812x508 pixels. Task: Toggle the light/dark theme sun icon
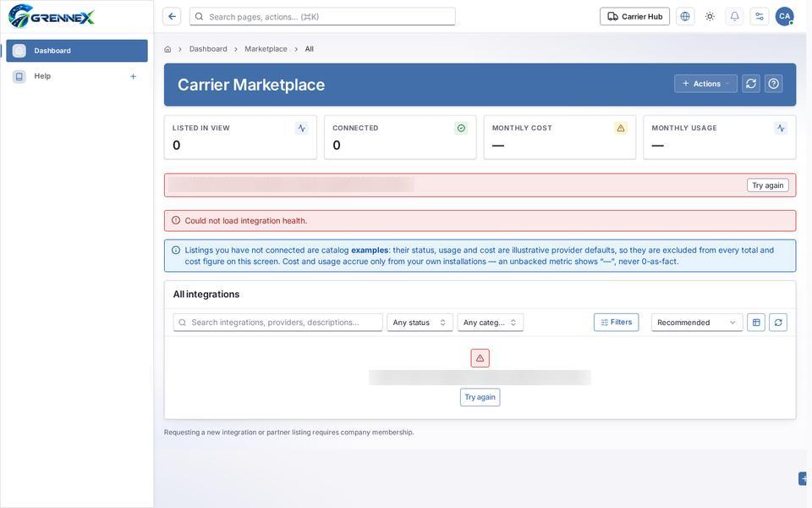tap(710, 17)
